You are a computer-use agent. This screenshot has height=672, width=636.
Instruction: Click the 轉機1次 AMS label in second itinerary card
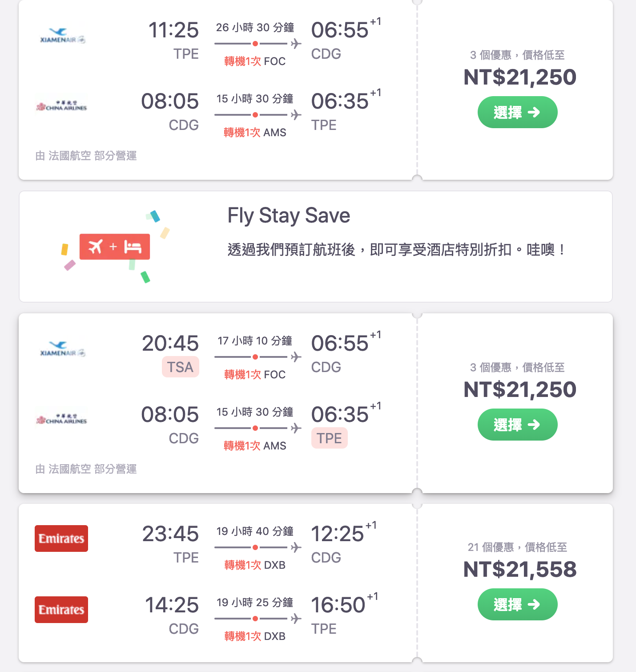pyautogui.click(x=255, y=446)
